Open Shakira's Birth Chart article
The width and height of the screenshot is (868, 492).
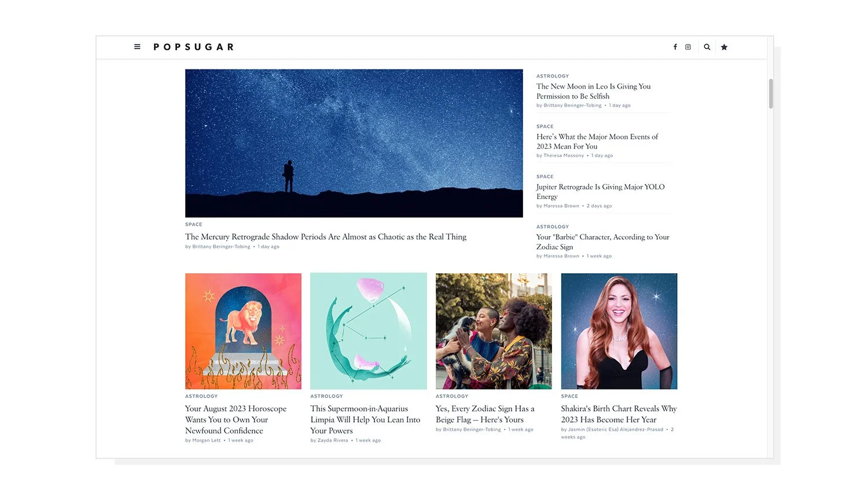(619, 414)
